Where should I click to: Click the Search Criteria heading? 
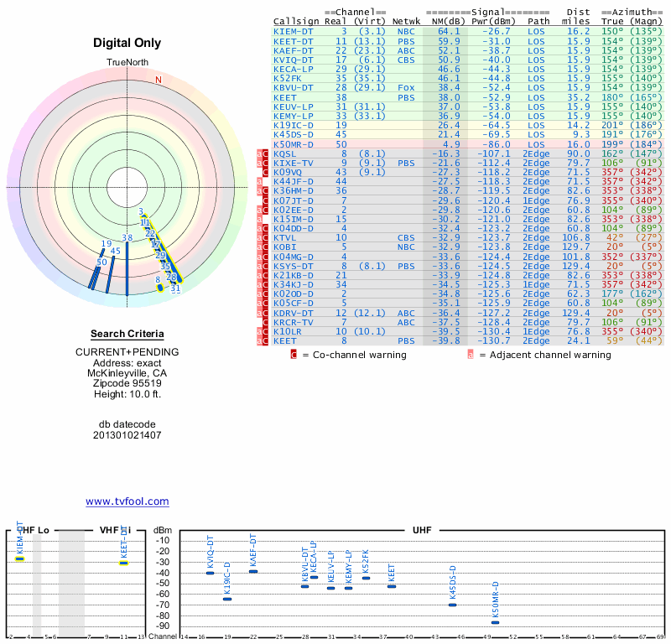coord(127,334)
